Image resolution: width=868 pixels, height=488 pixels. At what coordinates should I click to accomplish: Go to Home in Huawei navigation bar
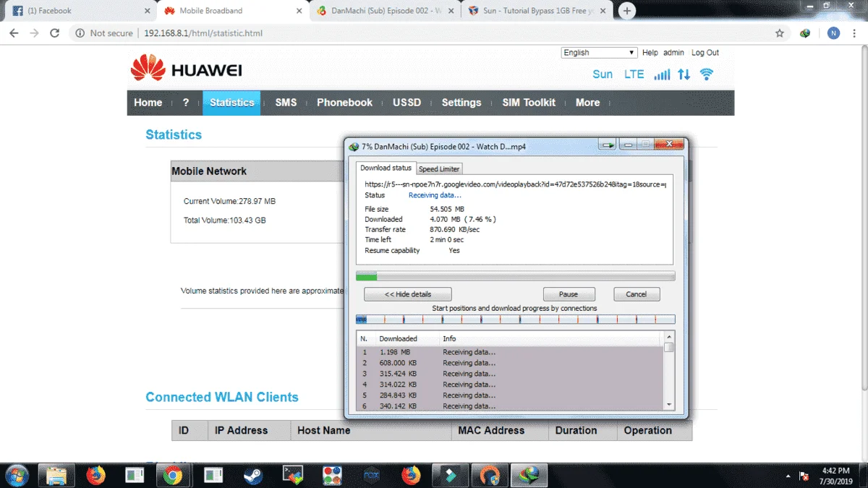coord(148,103)
